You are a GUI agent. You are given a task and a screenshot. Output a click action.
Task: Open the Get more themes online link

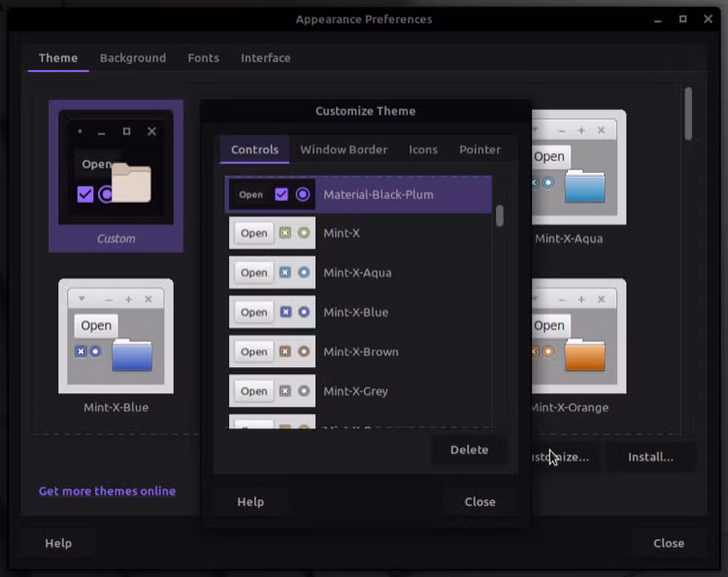[107, 492]
